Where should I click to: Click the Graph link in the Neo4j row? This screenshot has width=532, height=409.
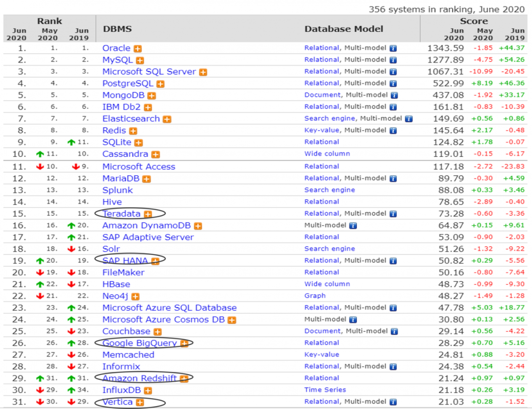pyautogui.click(x=315, y=296)
